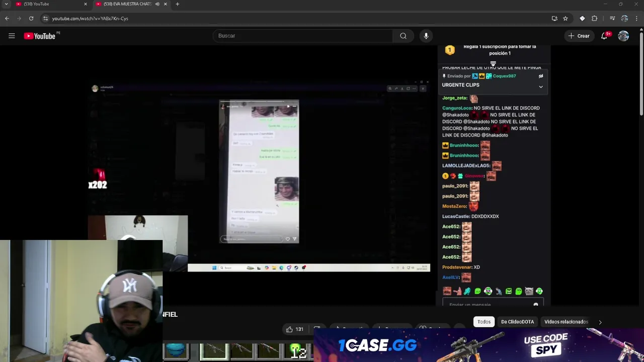Expand the URGENTE CLIPS pinned message chevron
Viewport: 644px width, 362px height.
[x=541, y=86]
